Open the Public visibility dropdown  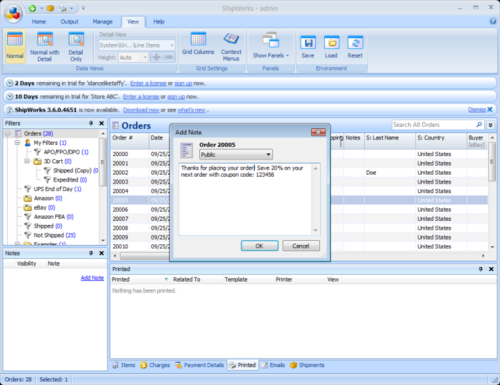(x=236, y=154)
